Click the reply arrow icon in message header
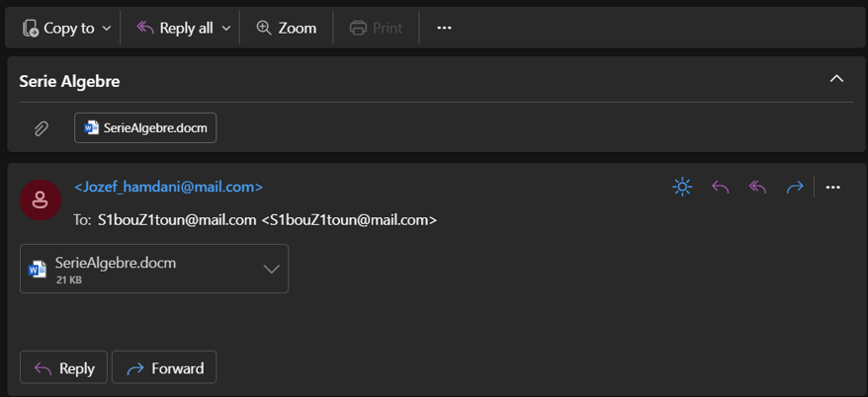Image resolution: width=868 pixels, height=397 pixels. [721, 187]
